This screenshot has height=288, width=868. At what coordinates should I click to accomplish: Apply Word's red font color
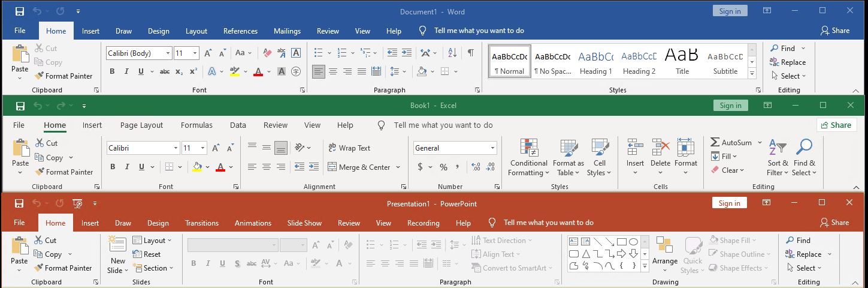[x=258, y=71]
